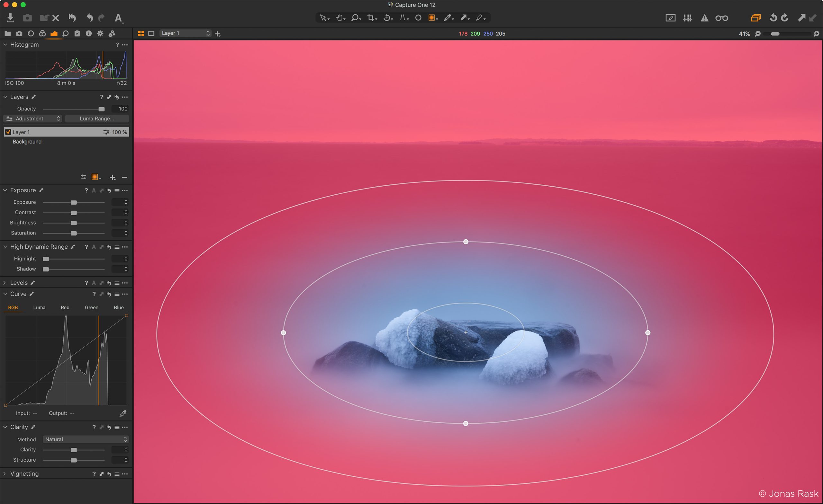Select the Draw Radial Gradient Mask tool
Image resolution: width=823 pixels, height=504 pixels.
432,17
